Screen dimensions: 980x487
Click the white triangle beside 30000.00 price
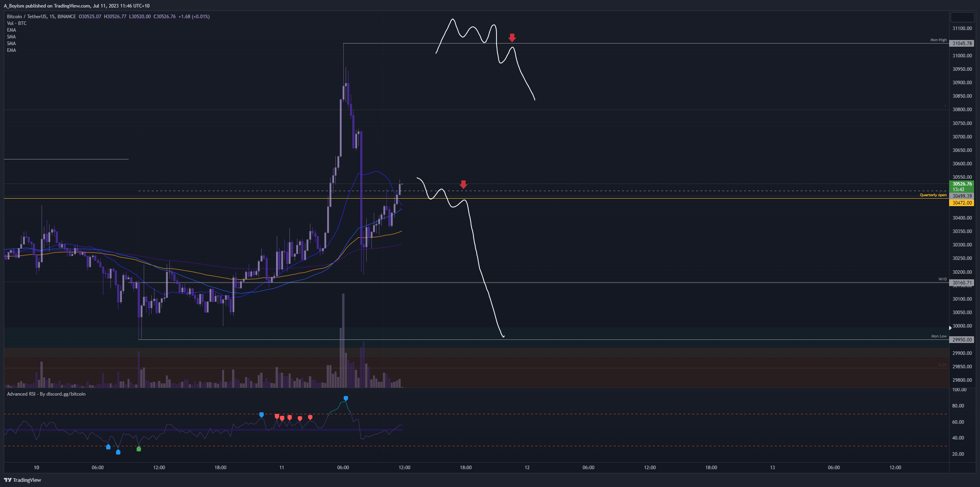pyautogui.click(x=950, y=328)
